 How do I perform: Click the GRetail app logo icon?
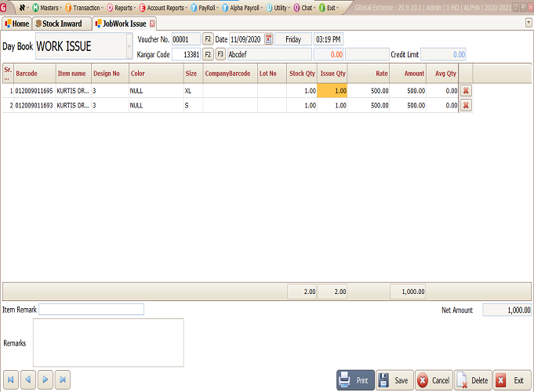point(3,7)
